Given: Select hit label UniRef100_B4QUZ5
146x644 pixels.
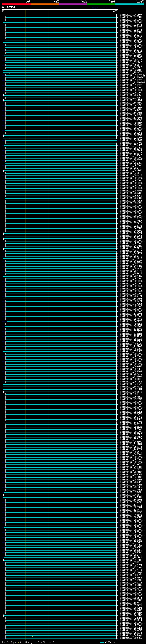Looking at the screenshot, I should point(131,384).
